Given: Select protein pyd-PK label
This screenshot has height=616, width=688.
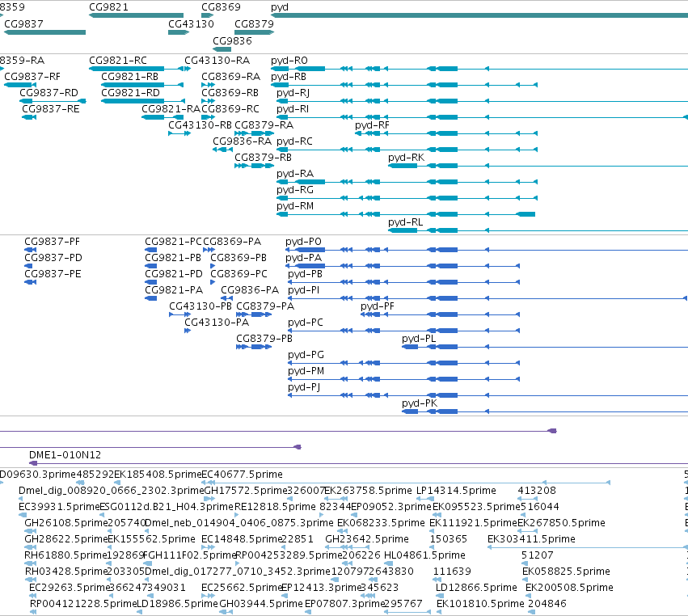Looking at the screenshot, I should pos(420,403).
